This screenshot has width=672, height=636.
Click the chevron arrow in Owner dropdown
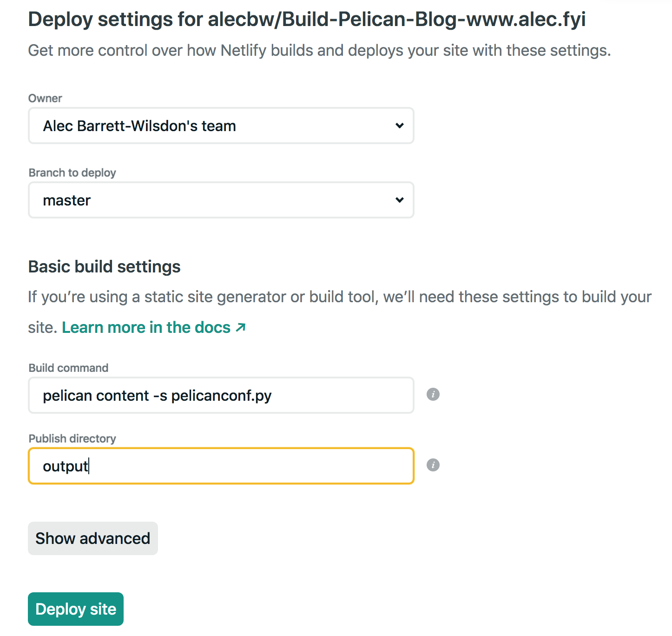coord(400,126)
